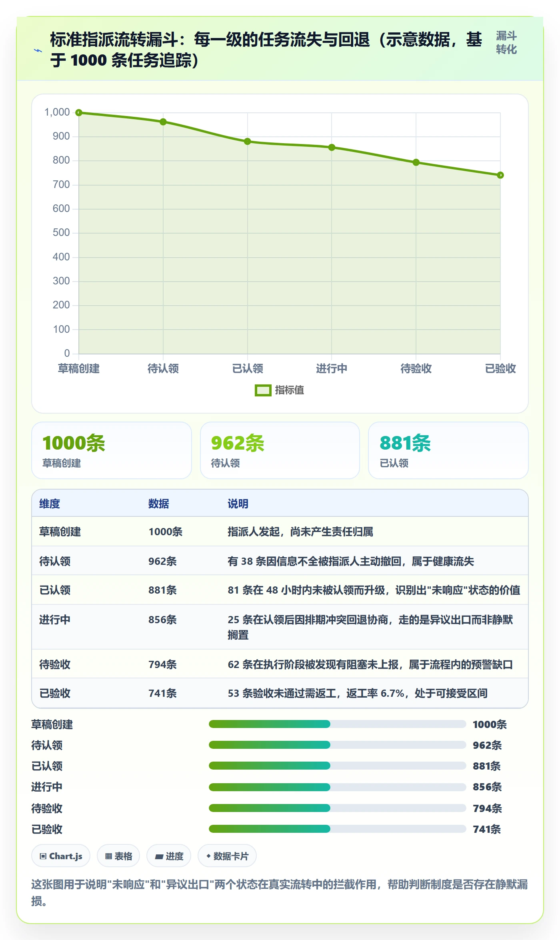Select the 待验收 data point on the line chart
This screenshot has height=940, width=560.
(x=416, y=162)
